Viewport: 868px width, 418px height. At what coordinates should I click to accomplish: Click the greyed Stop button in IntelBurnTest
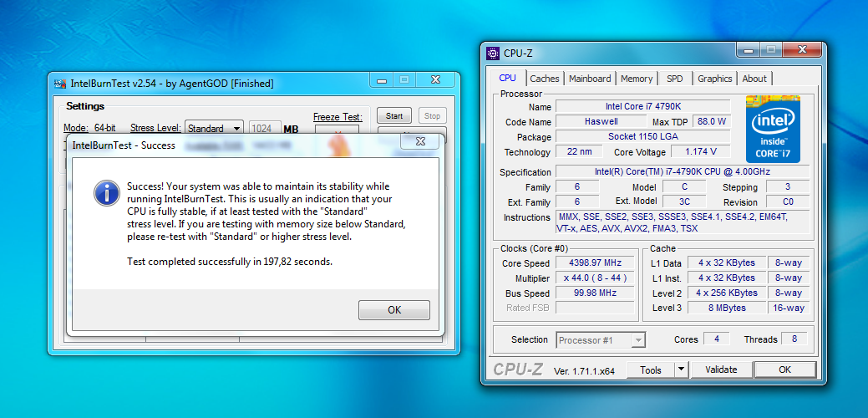pos(433,115)
